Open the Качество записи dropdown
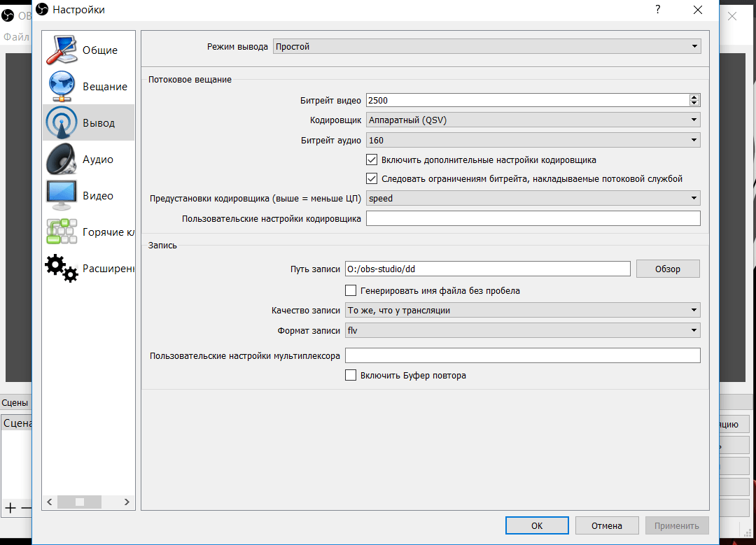This screenshot has width=756, height=545. [x=523, y=310]
